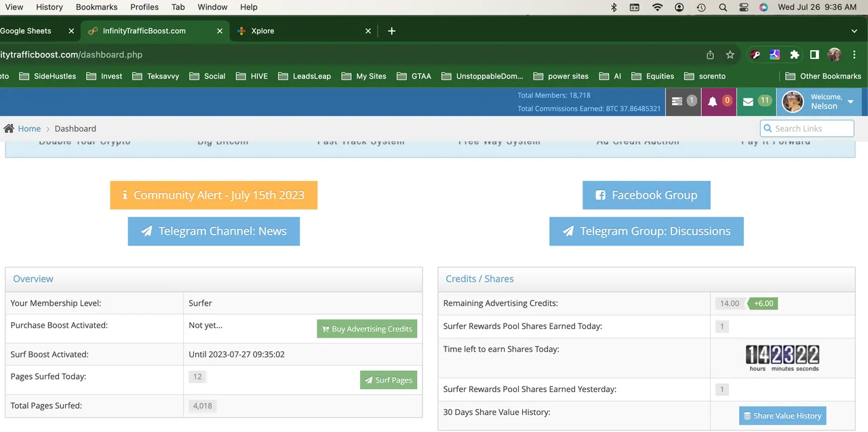The height and width of the screenshot is (432, 868).
Task: Open the Help menu in menu bar
Action: pyautogui.click(x=249, y=7)
